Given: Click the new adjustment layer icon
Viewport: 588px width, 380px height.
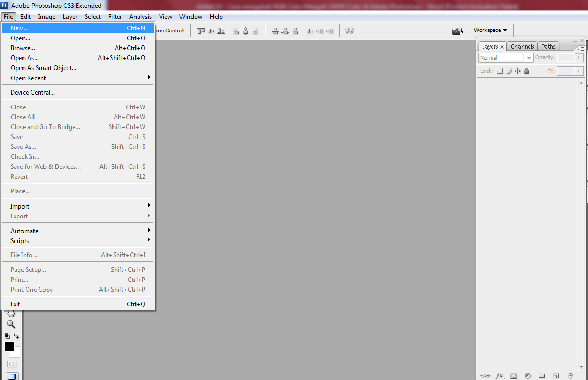Looking at the screenshot, I should pyautogui.click(x=528, y=375).
